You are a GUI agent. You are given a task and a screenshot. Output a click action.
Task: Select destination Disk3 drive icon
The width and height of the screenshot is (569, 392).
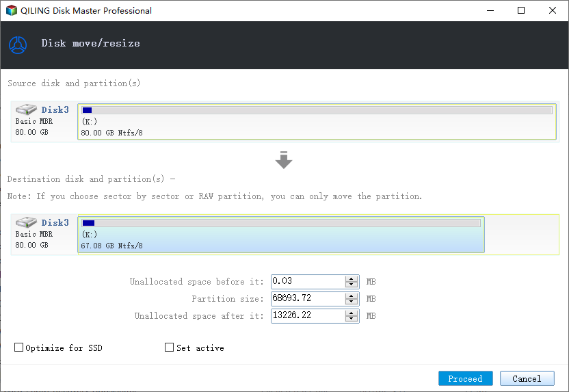click(26, 222)
